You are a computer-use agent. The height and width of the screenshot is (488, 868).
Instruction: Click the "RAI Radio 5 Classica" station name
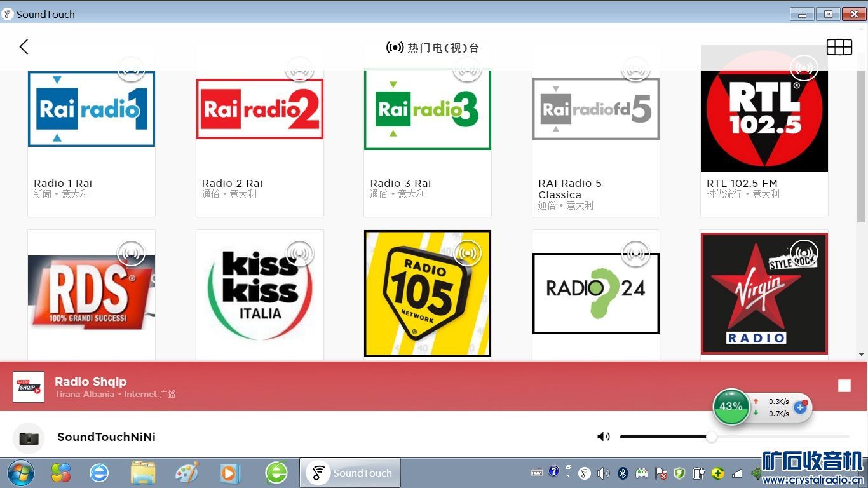[x=570, y=189]
